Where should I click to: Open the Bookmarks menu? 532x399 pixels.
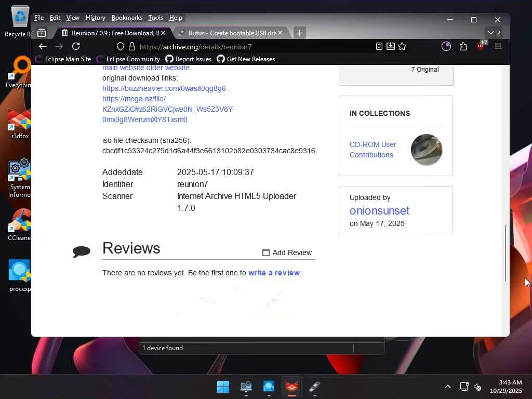coord(127,18)
